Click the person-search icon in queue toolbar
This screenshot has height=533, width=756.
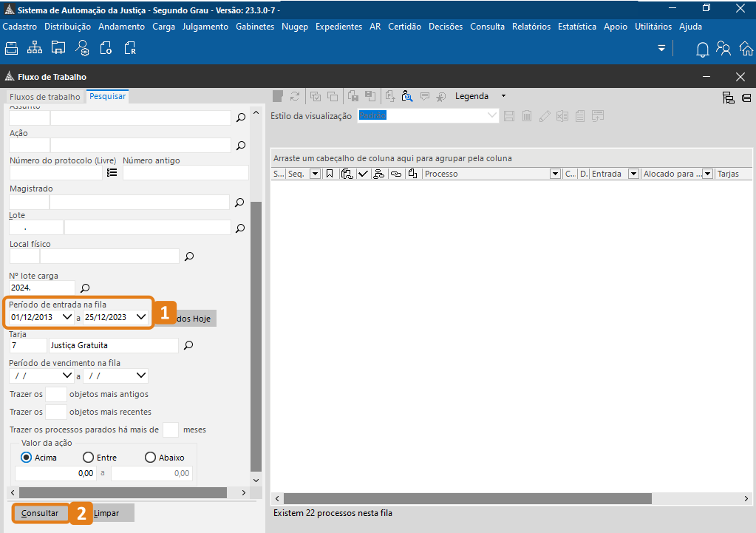pos(407,96)
